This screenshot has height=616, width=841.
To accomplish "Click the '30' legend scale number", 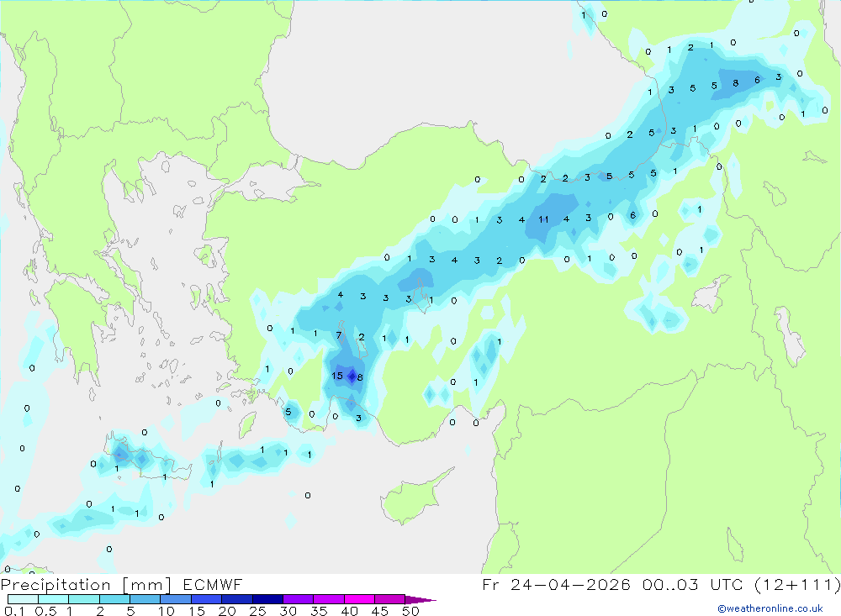I will pyautogui.click(x=288, y=611).
